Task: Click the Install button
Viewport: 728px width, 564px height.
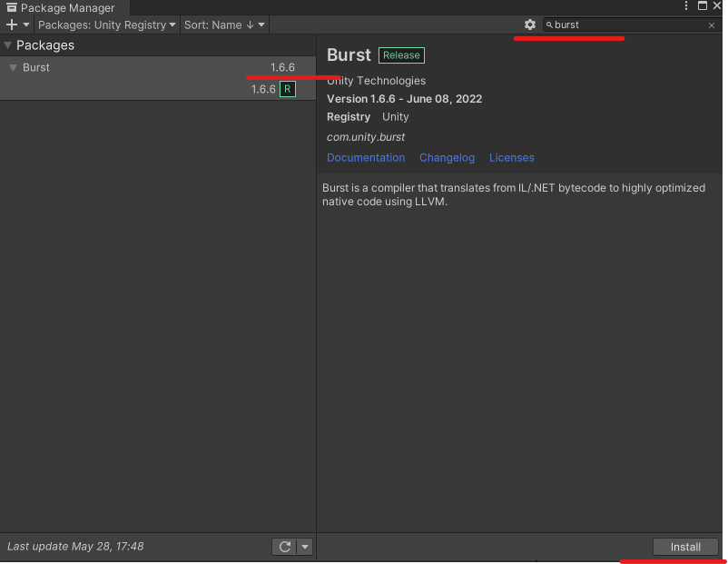Action: 685,547
